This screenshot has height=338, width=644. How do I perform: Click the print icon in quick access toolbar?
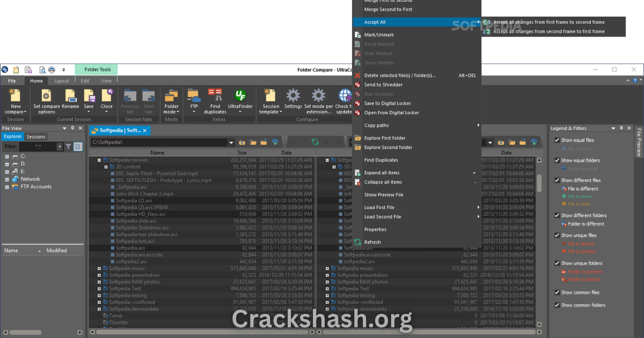pyautogui.click(x=52, y=70)
